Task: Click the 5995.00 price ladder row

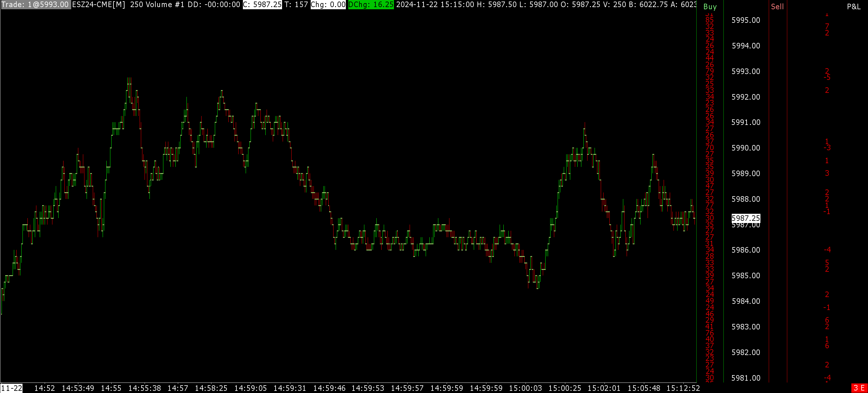Action: pyautogui.click(x=746, y=20)
